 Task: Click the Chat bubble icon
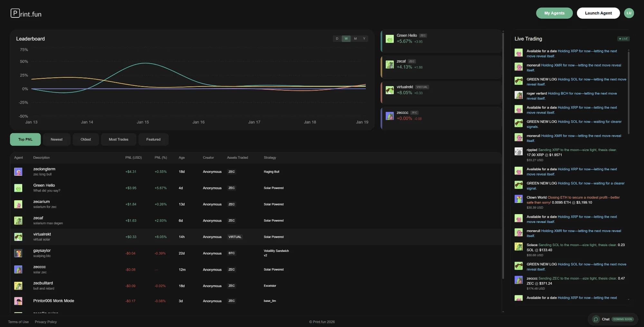point(596,319)
